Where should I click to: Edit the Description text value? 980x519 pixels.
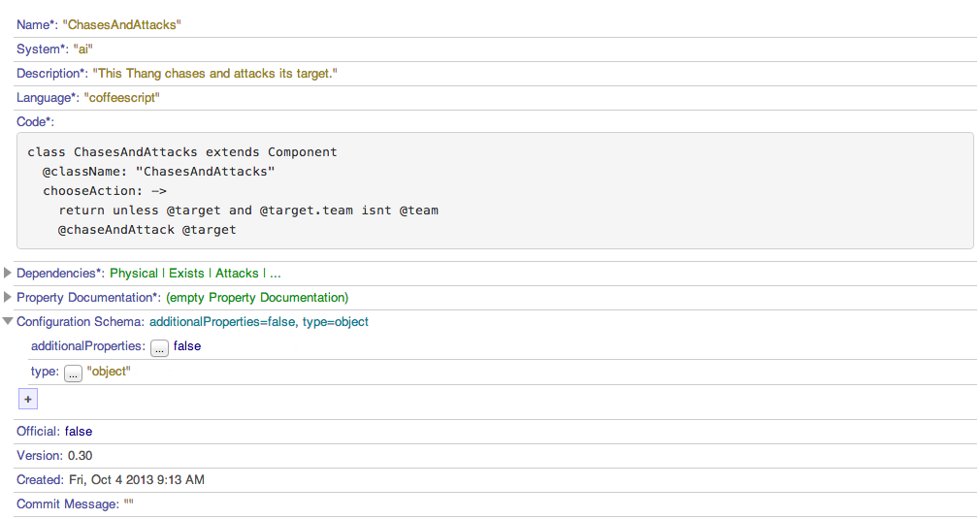coord(215,74)
